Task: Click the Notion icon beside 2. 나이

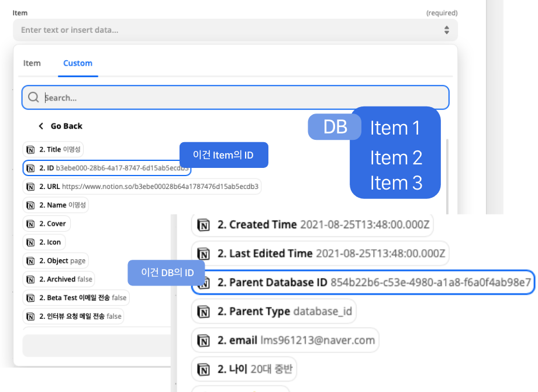Action: coord(204,370)
